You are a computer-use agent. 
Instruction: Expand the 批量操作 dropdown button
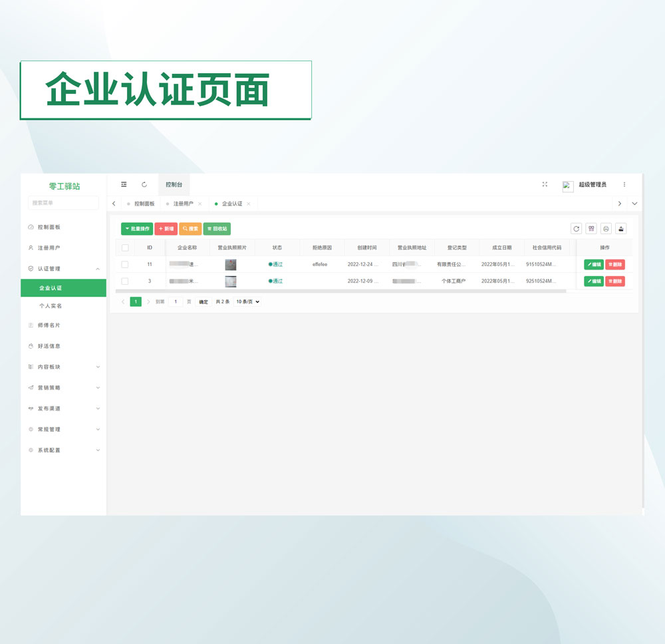coord(137,229)
